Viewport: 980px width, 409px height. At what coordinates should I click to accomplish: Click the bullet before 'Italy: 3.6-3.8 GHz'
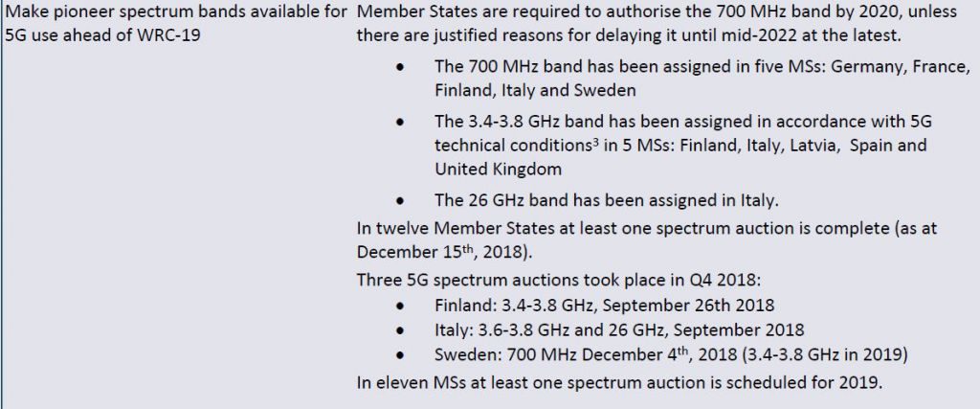[399, 330]
